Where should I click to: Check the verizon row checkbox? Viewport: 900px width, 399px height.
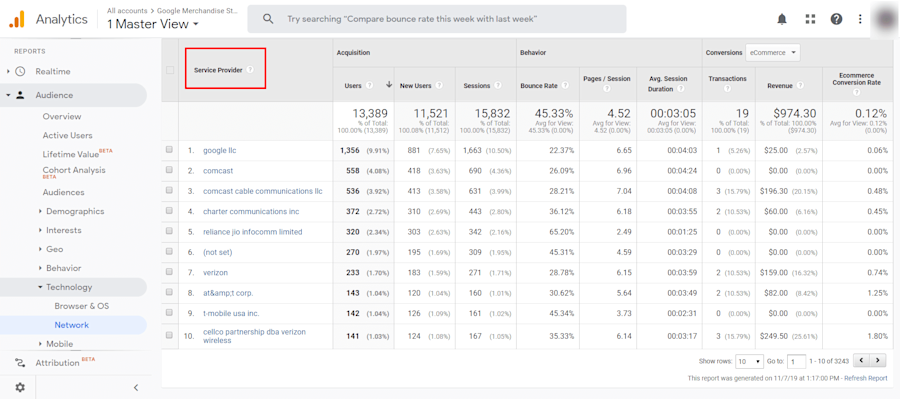169,272
